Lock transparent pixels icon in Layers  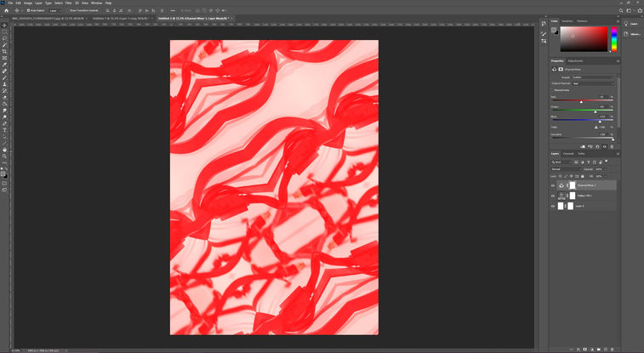pyautogui.click(x=561, y=176)
